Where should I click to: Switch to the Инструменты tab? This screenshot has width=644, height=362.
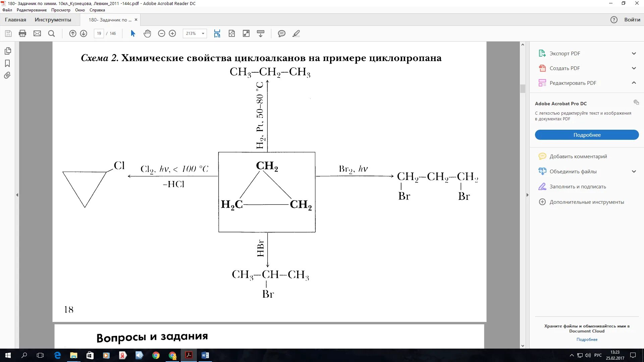coord(53,20)
